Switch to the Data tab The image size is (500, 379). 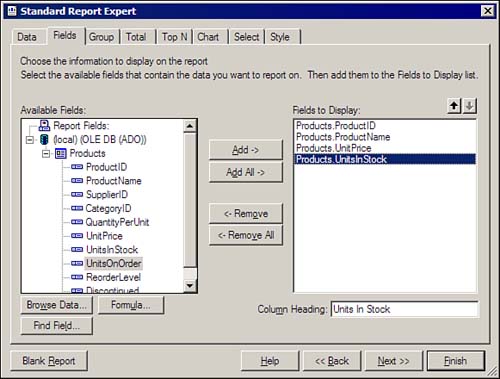(x=27, y=37)
